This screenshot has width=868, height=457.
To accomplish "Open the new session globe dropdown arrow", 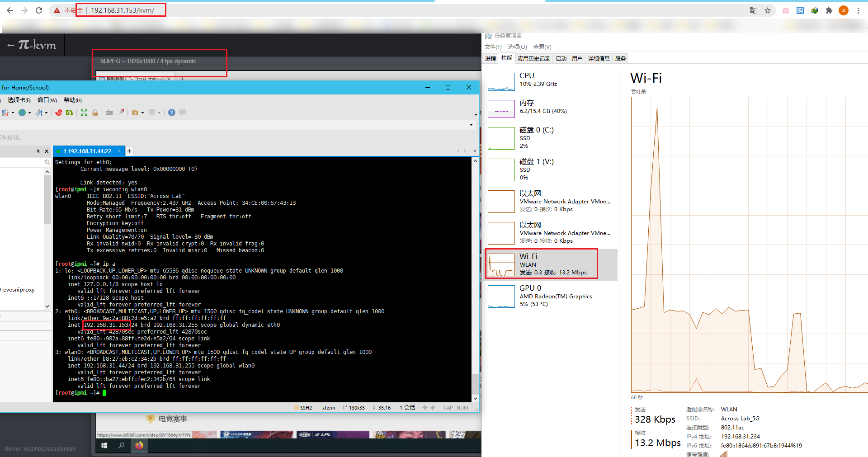I will 29,113.
